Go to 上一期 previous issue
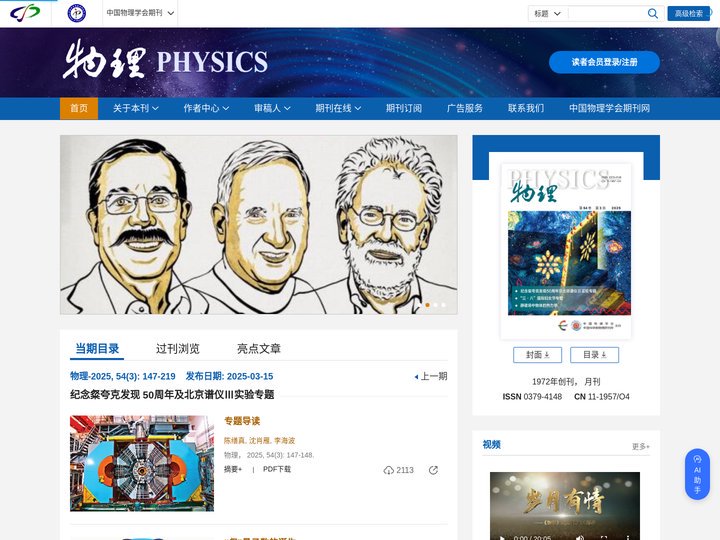This screenshot has width=720, height=540. click(431, 377)
